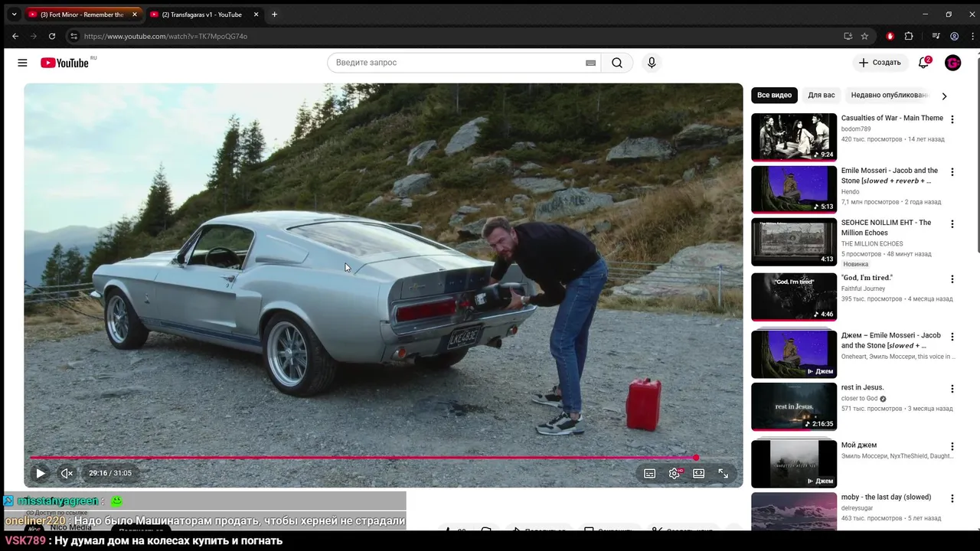
Task: Play the video
Action: pos(41,473)
